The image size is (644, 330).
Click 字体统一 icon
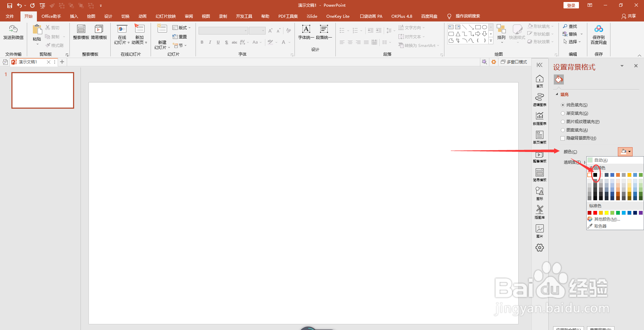306,29
